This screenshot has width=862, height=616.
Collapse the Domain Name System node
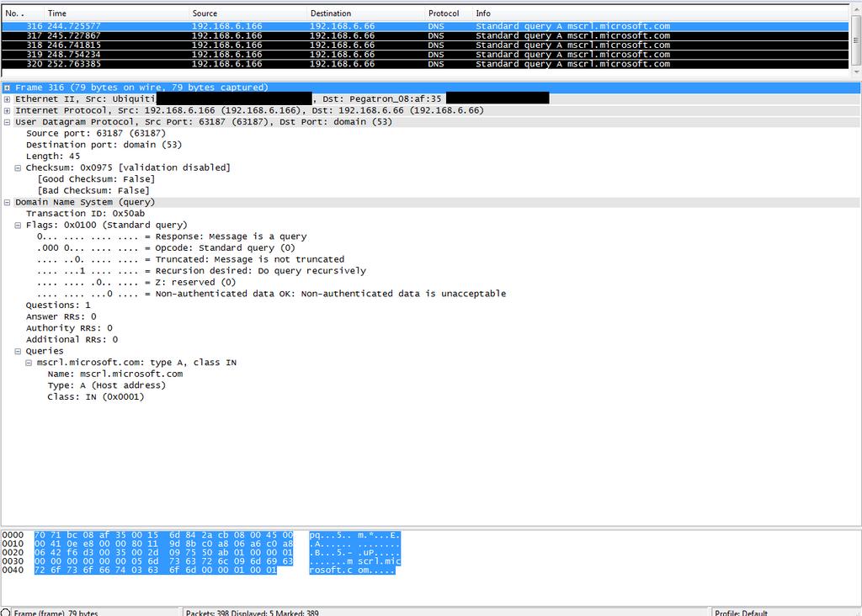click(x=7, y=203)
